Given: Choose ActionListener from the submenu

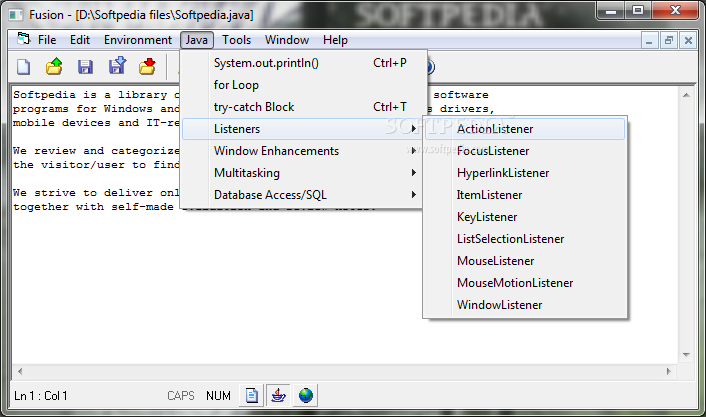Looking at the screenshot, I should [525, 129].
